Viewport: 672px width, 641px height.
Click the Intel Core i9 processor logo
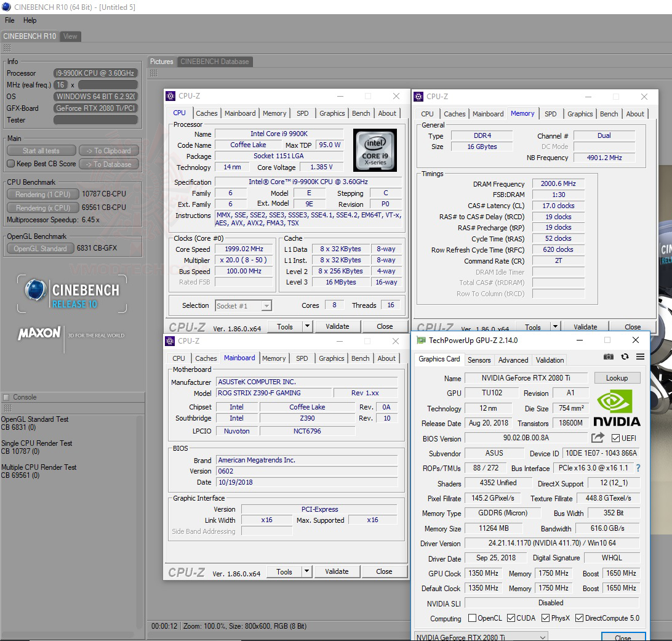(x=375, y=150)
